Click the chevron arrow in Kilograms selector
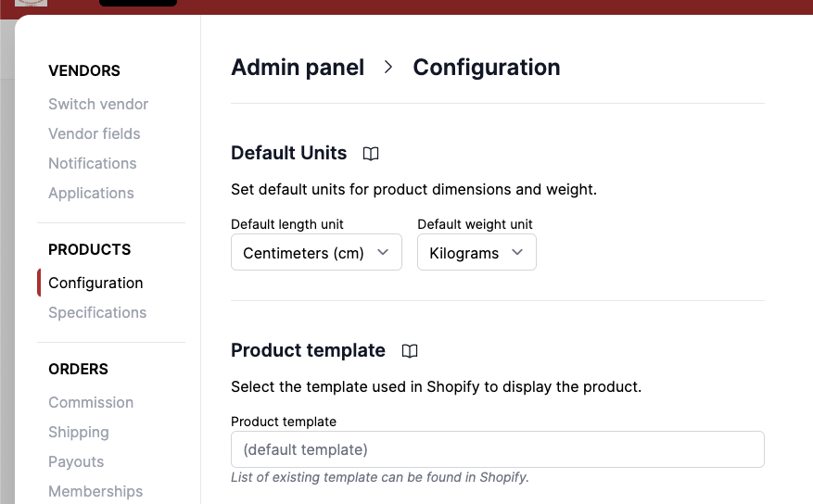Screen dimensions: 813x504 coord(517,252)
